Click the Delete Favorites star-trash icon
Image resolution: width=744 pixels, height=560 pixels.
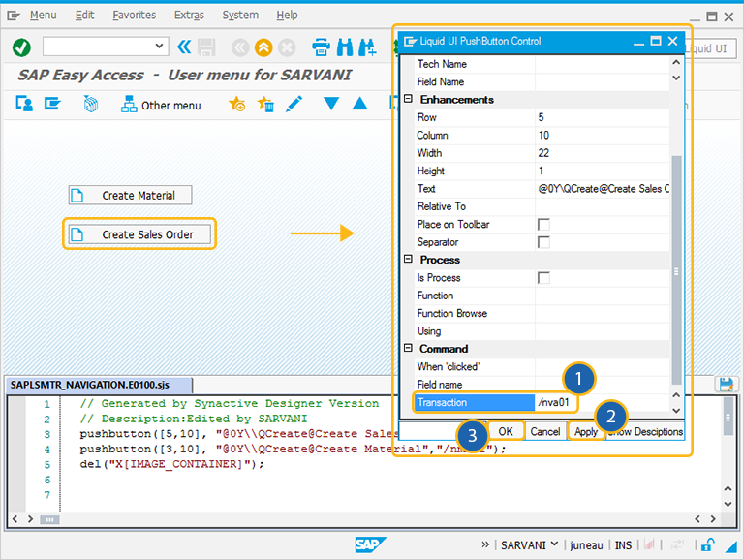pos(265,104)
